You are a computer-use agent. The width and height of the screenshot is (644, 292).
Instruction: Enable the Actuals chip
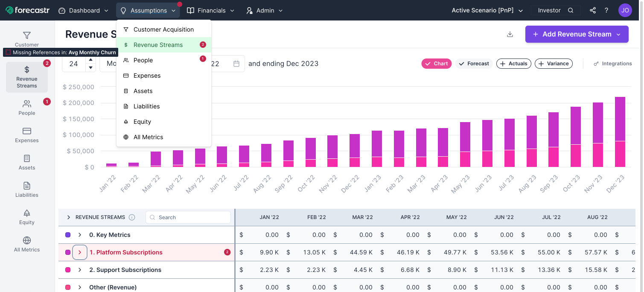tap(514, 64)
